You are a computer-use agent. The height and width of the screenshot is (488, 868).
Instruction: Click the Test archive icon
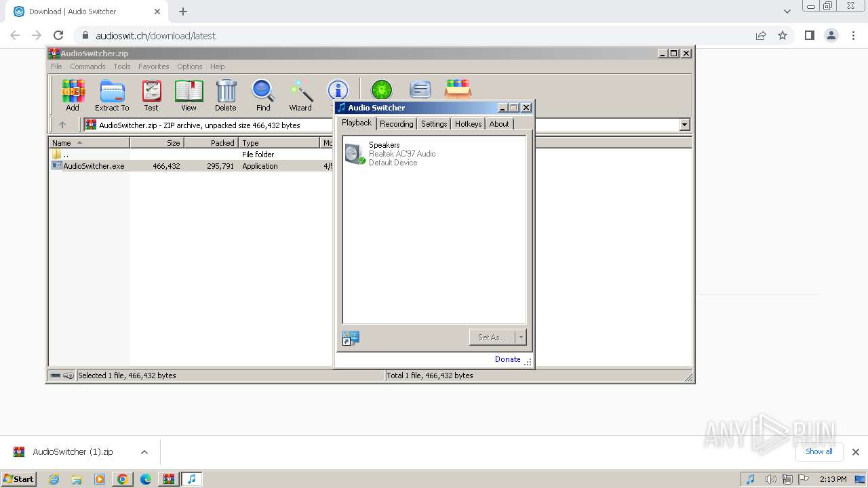pyautogui.click(x=151, y=95)
